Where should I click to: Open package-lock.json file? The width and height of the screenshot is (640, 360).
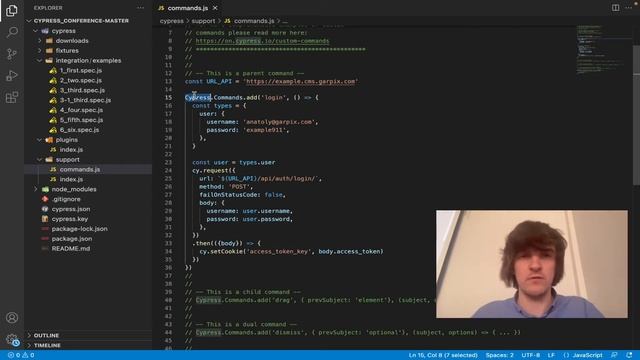point(79,229)
